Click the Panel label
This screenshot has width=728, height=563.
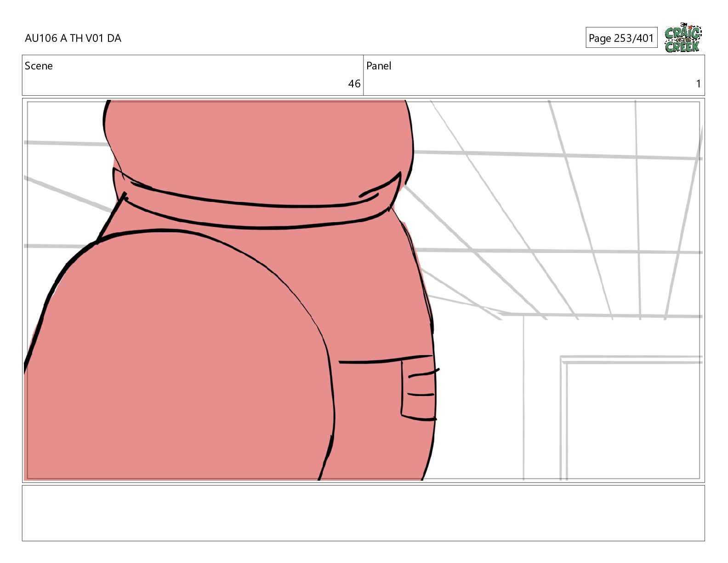[379, 66]
